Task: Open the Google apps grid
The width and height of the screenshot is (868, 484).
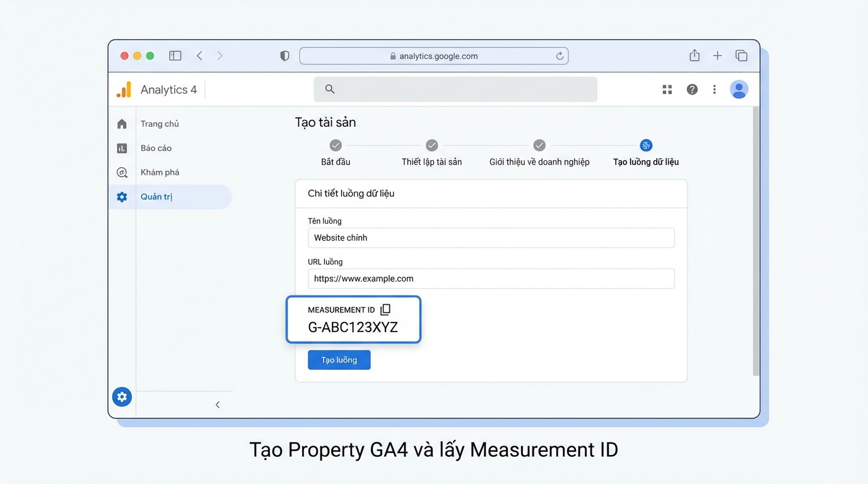Action: click(667, 89)
